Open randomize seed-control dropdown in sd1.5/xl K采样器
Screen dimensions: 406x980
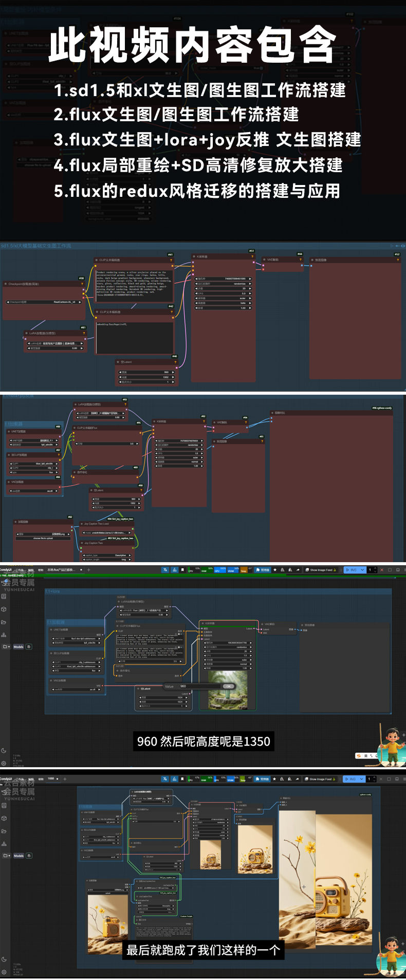point(224,284)
